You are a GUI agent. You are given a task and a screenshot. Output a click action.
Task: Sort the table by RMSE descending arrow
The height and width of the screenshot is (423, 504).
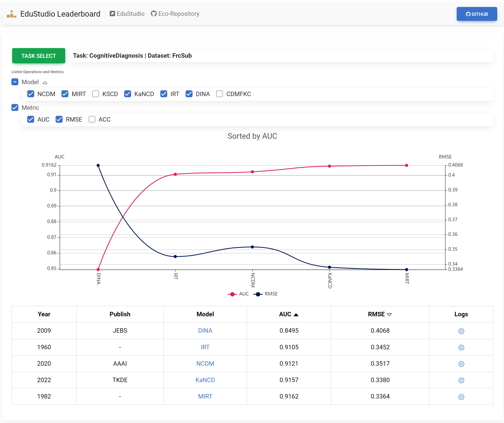point(389,314)
